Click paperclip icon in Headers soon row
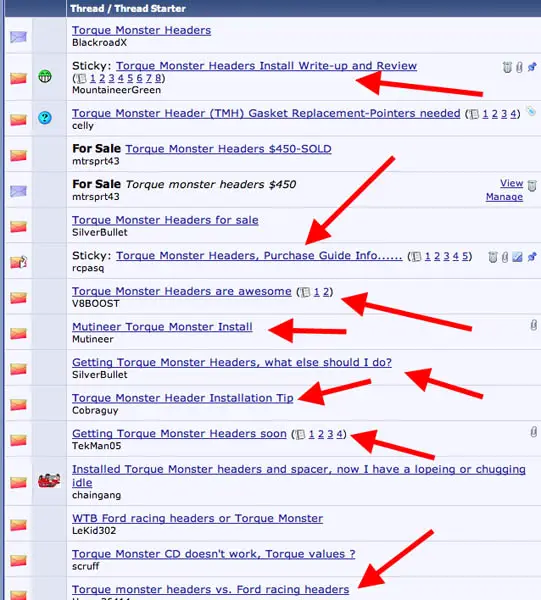The height and width of the screenshot is (600, 541). click(533, 432)
